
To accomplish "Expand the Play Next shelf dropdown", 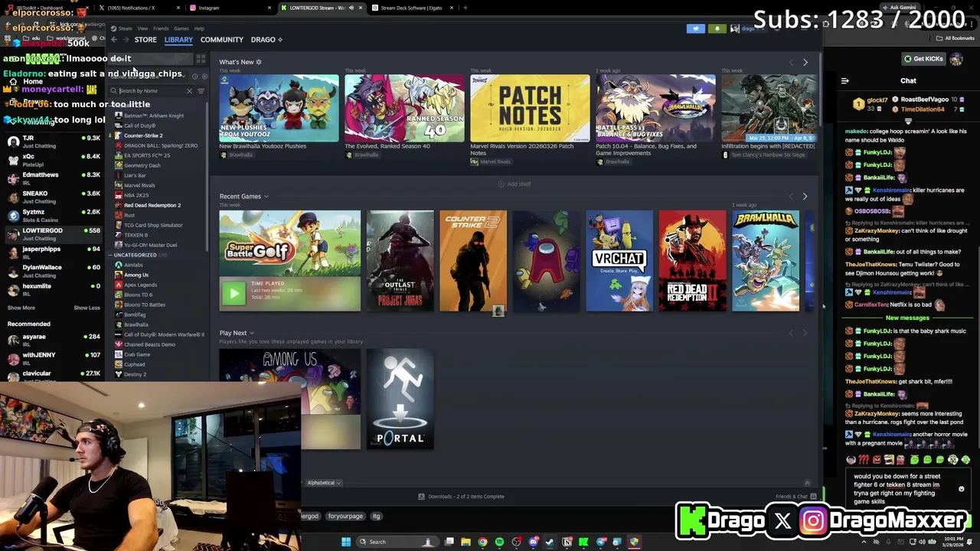I will click(251, 333).
